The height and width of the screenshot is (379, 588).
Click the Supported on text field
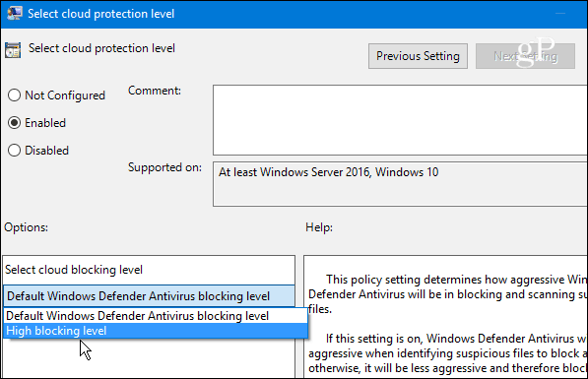pos(400,184)
